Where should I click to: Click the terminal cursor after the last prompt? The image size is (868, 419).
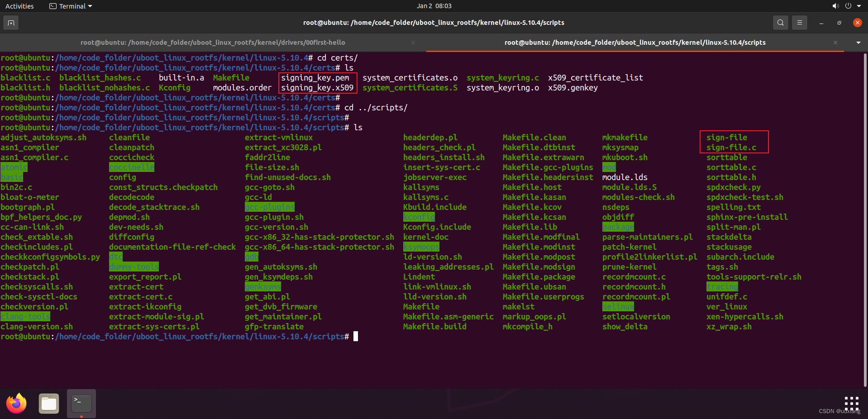pyautogui.click(x=356, y=336)
